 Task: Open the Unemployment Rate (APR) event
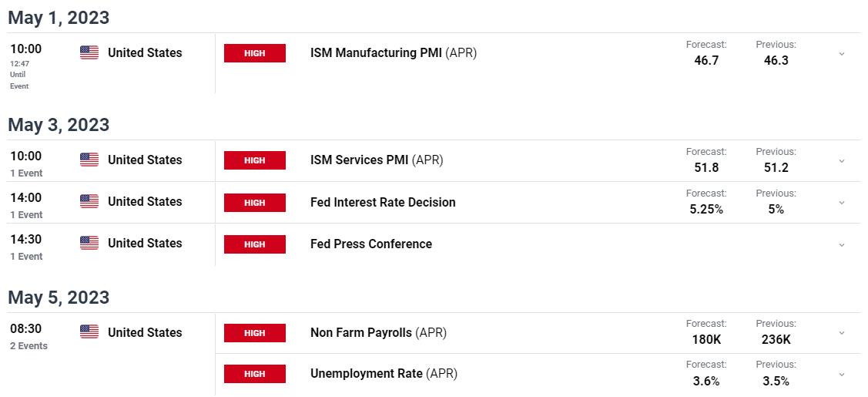[x=384, y=374]
